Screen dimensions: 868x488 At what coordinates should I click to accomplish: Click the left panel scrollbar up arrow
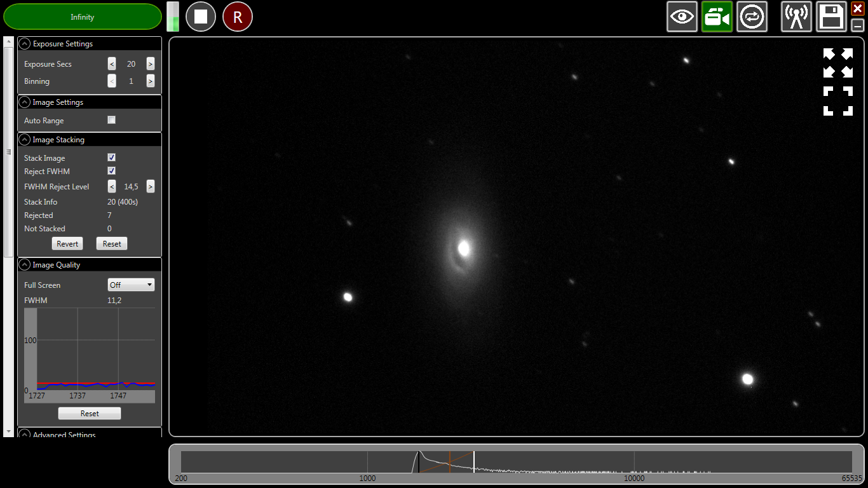(x=8, y=41)
